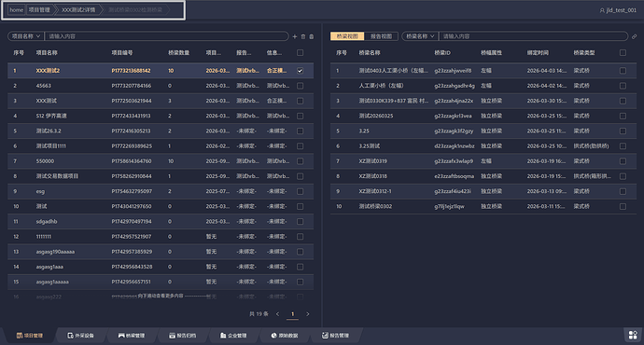Check the checkbox for bridge 3.25测试

[x=623, y=146]
